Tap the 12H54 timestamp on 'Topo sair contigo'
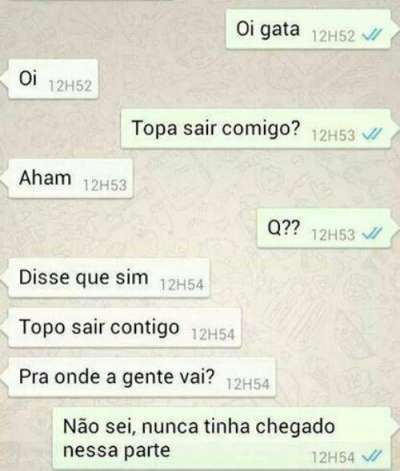The height and width of the screenshot is (471, 400). [213, 334]
